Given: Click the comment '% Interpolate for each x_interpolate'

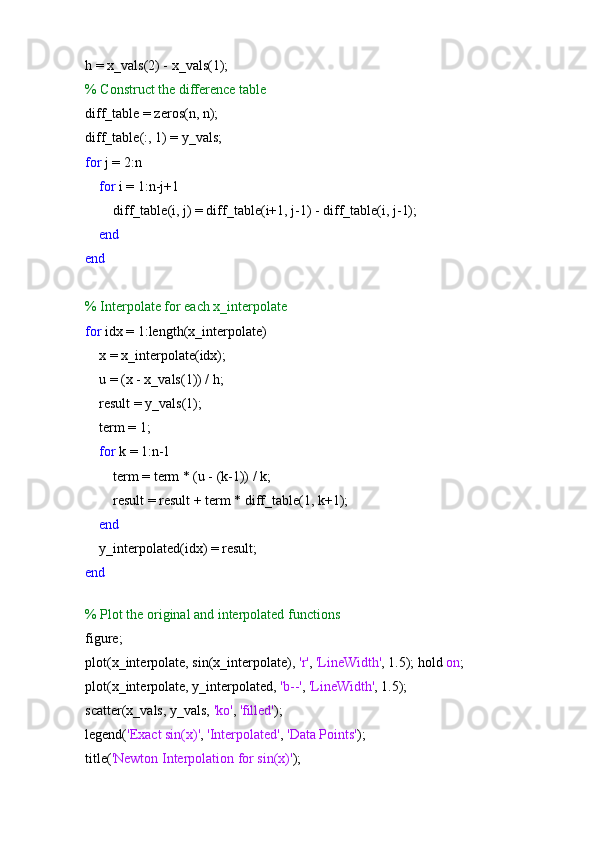Looking at the screenshot, I should point(186,307).
